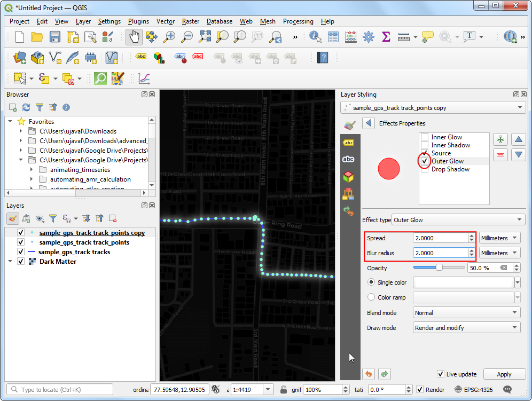Open the Processing menu

[298, 21]
